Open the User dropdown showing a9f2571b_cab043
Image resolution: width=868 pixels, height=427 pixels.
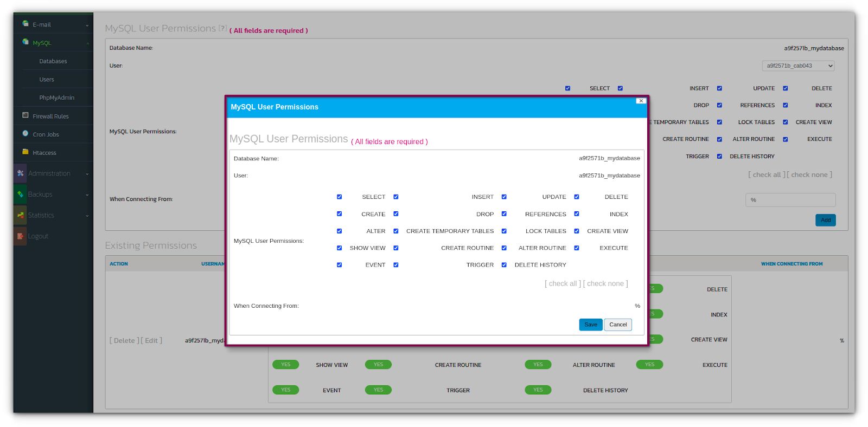(798, 66)
